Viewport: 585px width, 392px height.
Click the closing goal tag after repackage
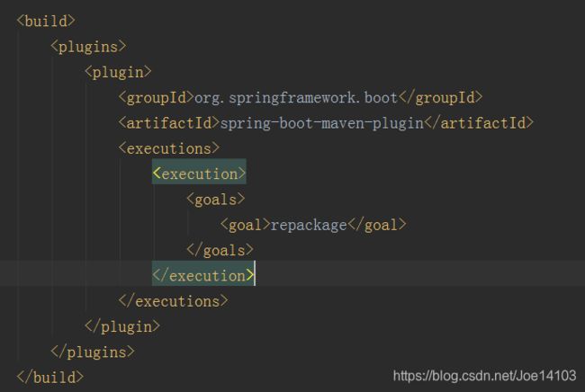(x=377, y=225)
